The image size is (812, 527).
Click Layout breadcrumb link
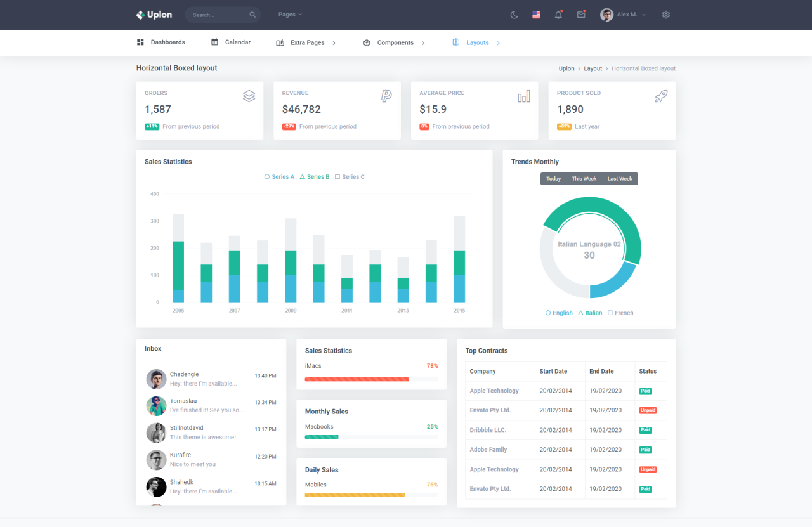tap(593, 68)
